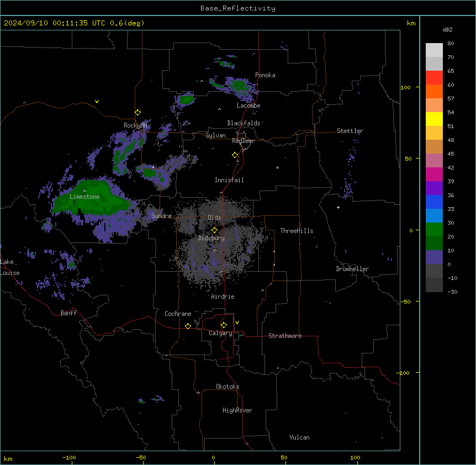
Task: Click the blue 36 dBZ legend swatch
Action: 434,202
